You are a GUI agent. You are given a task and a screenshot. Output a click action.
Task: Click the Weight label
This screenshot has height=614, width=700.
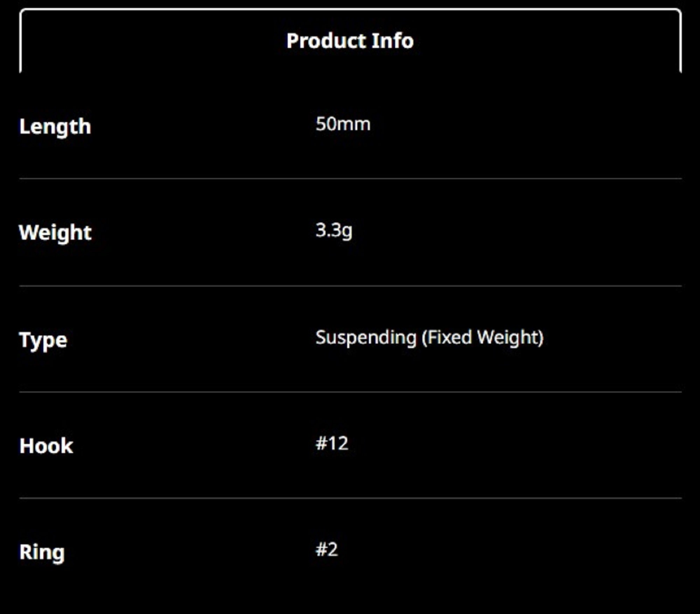(55, 233)
